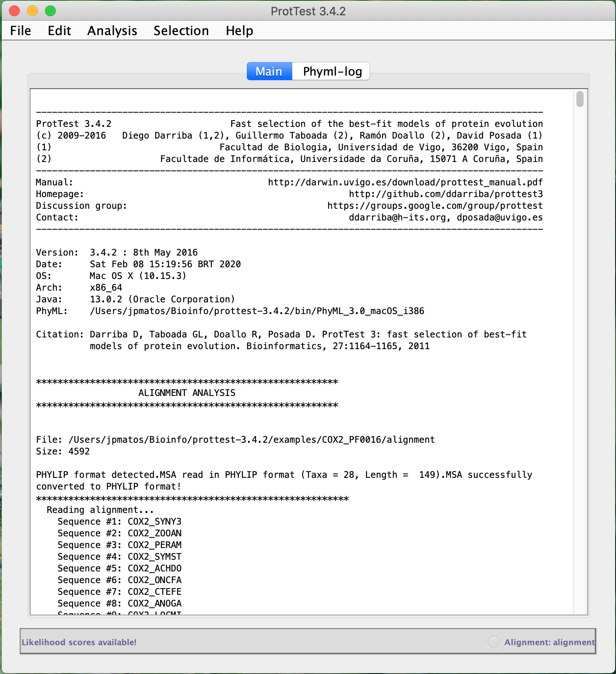Click the google groups discussion URL
The image size is (616, 674).
(435, 206)
